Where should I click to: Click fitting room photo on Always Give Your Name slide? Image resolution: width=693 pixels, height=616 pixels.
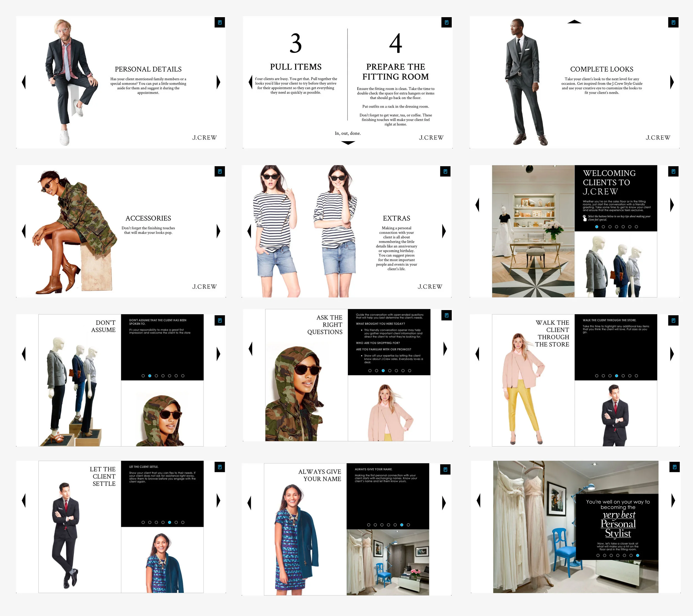coord(388,562)
